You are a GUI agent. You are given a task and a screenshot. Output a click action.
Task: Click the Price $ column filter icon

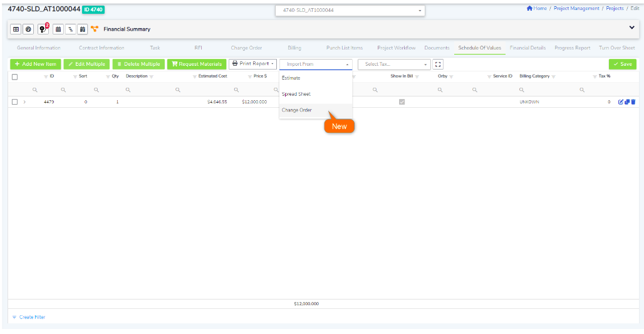point(250,76)
